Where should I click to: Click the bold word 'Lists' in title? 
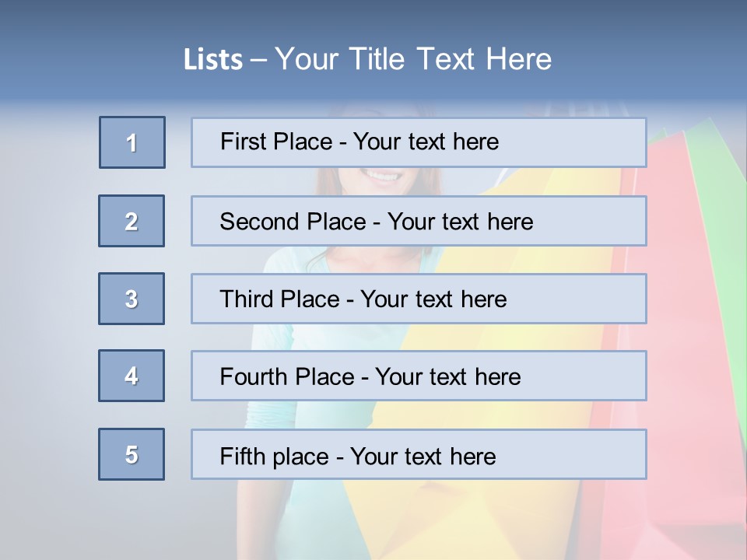(x=212, y=60)
